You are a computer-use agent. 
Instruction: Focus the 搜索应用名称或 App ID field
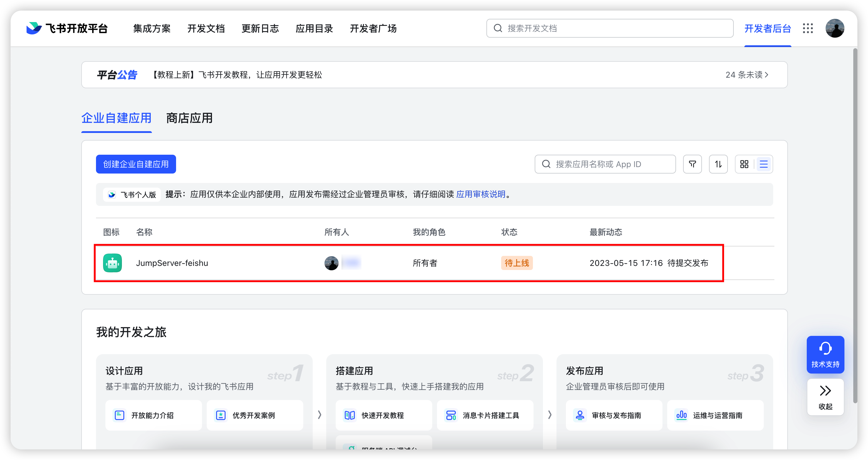(x=605, y=164)
